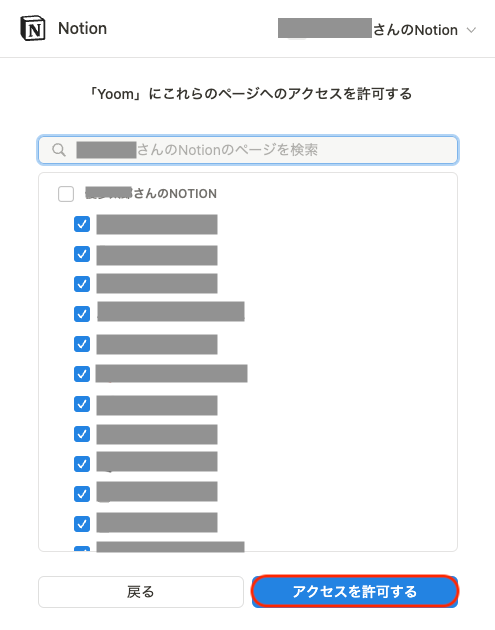The image size is (495, 630).
Task: Check the さんのNOTION parent checkbox
Action: click(66, 194)
